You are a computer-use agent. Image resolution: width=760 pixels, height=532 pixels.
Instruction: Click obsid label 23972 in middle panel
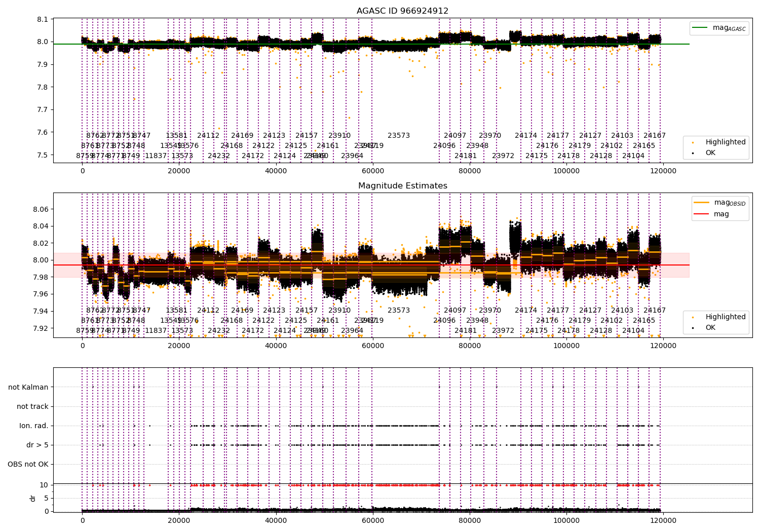[x=503, y=331]
